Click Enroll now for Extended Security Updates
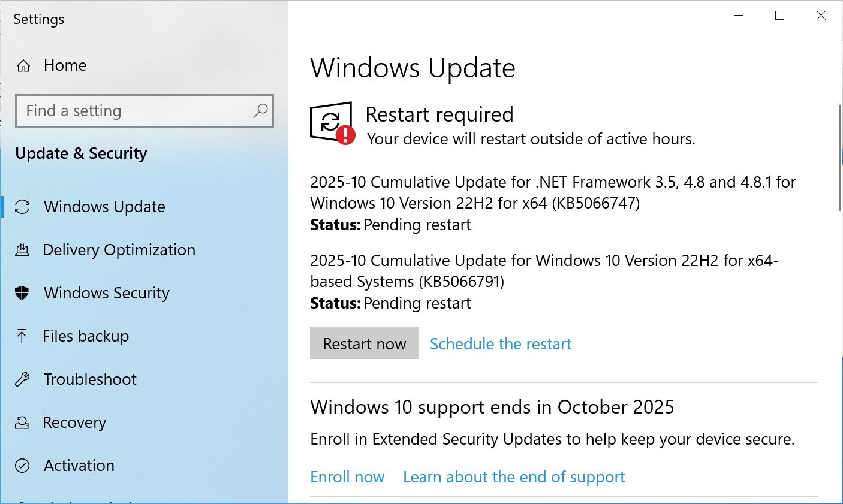 (347, 476)
